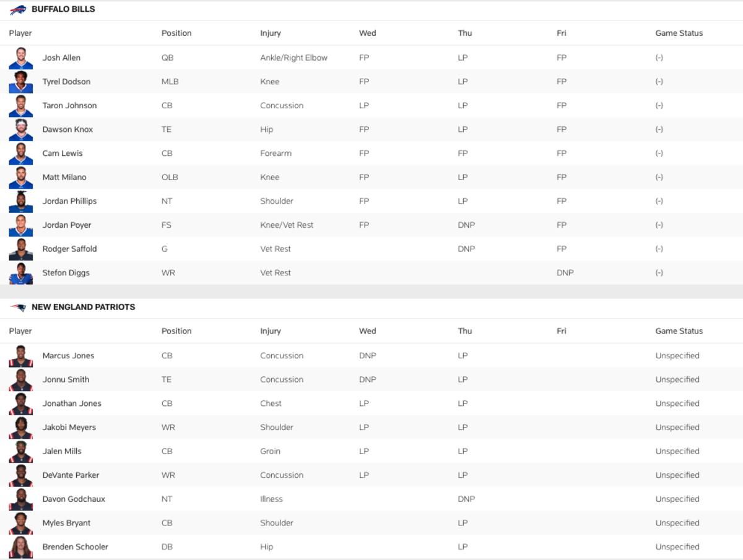Image resolution: width=743 pixels, height=560 pixels.
Task: Open the Josh Allen player link
Action: [x=61, y=58]
